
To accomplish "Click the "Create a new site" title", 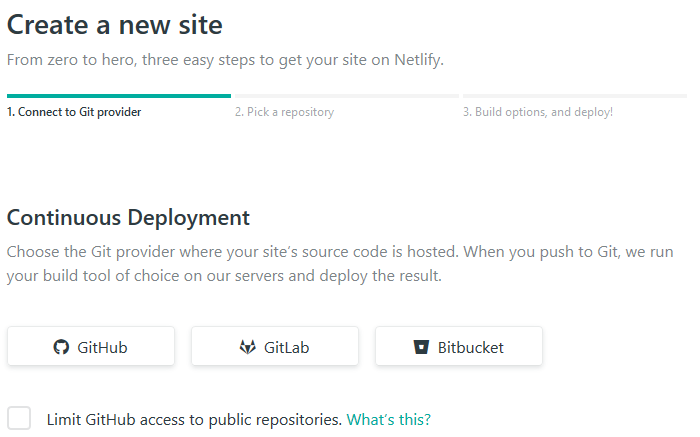I will [x=115, y=25].
